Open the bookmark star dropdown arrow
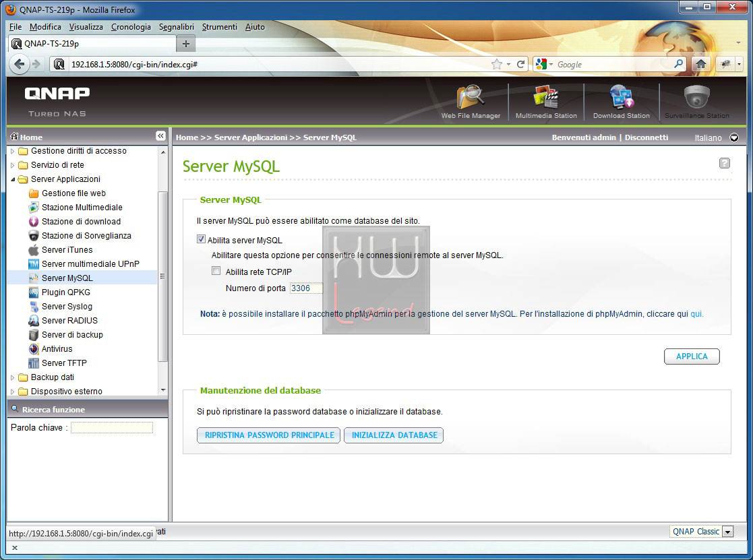753x560 pixels. [x=508, y=64]
